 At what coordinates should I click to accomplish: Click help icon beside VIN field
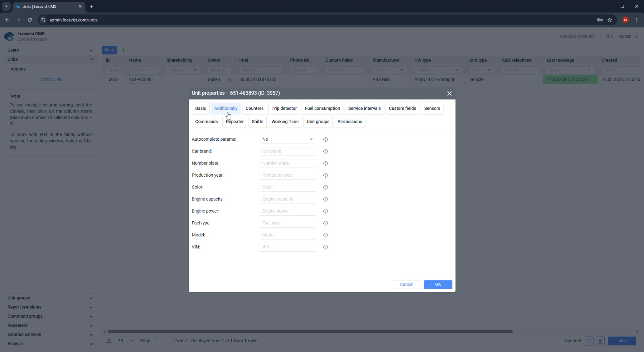coord(325,247)
